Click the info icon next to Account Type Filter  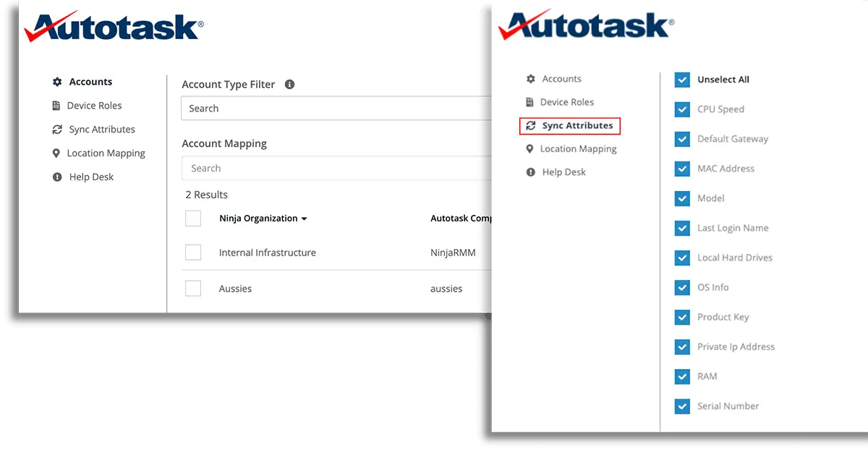[x=289, y=84]
